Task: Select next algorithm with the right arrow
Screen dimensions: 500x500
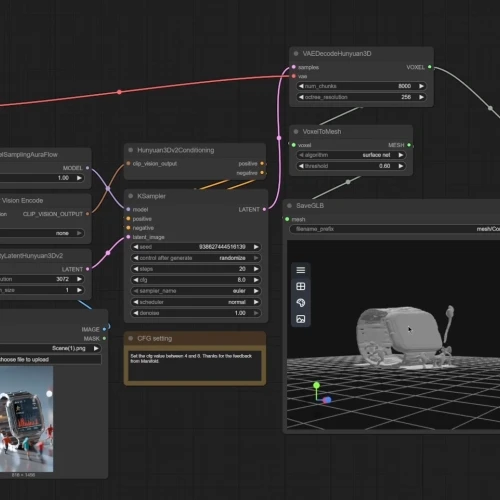Action: point(401,155)
